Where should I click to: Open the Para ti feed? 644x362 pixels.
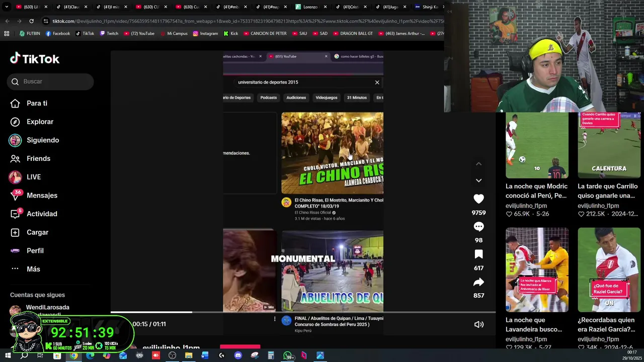point(29,103)
